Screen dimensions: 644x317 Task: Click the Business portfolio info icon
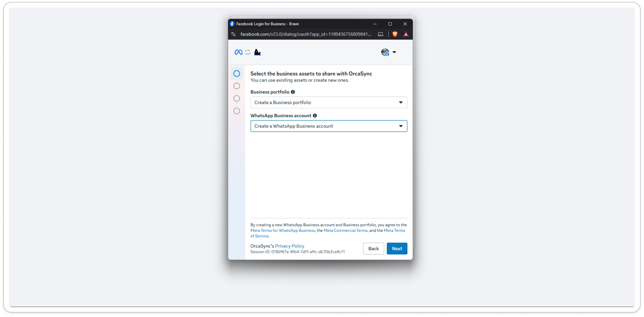point(293,92)
